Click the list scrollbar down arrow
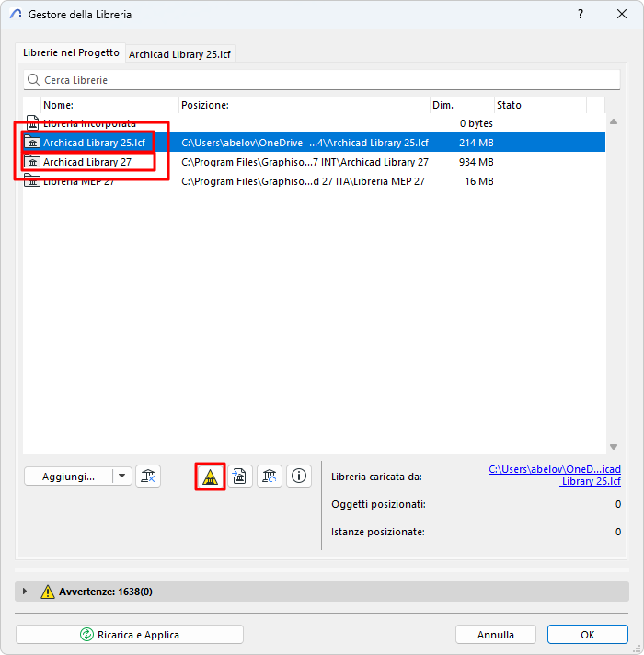This screenshot has height=655, width=644. click(614, 447)
